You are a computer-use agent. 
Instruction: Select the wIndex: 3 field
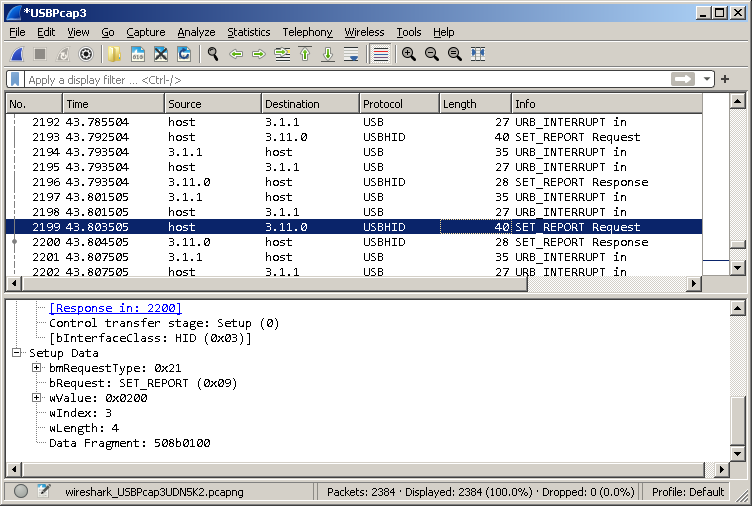(81, 413)
